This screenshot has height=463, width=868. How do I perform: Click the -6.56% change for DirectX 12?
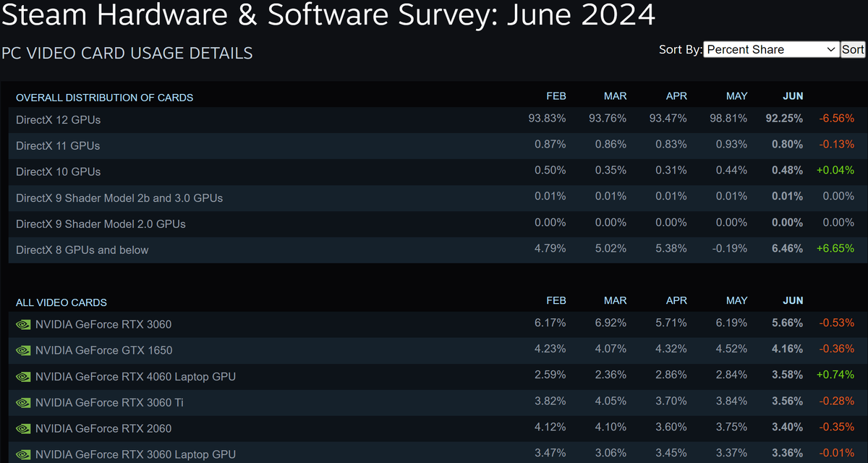(836, 119)
